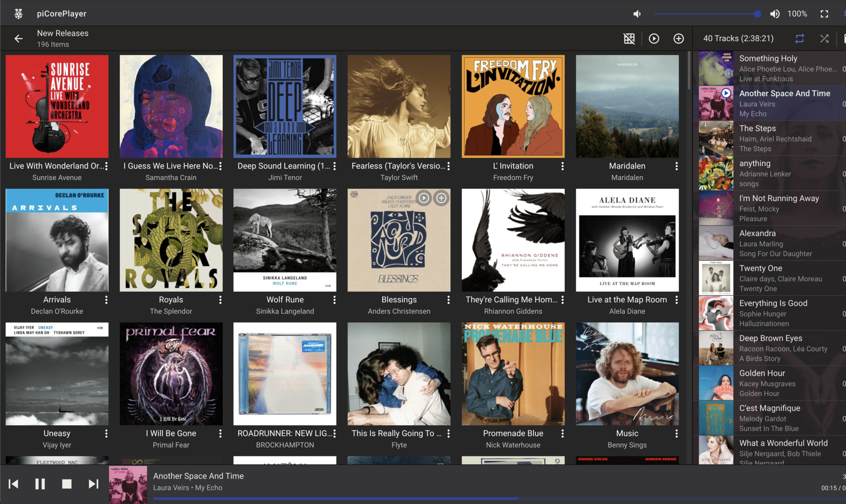
Task: Open the Maridalen album title
Action: tap(627, 166)
